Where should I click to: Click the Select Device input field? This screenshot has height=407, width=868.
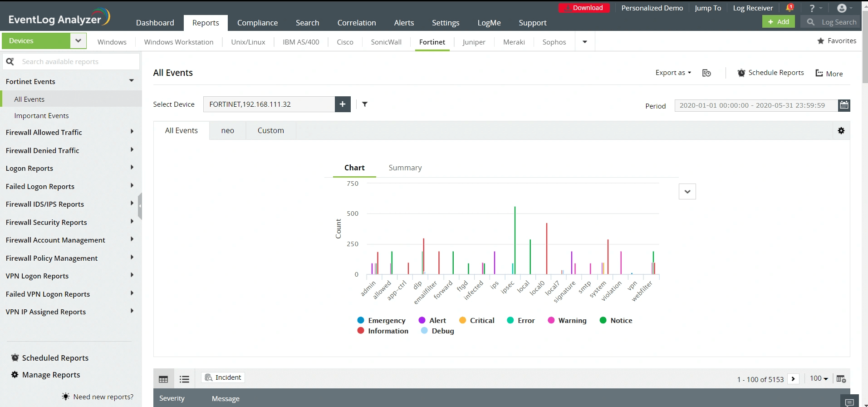[x=269, y=104]
